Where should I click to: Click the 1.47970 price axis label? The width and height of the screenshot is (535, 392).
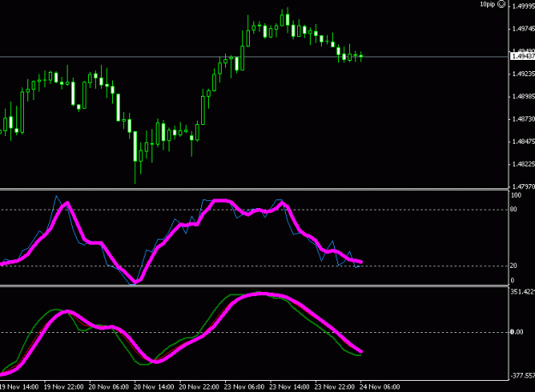tap(524, 187)
